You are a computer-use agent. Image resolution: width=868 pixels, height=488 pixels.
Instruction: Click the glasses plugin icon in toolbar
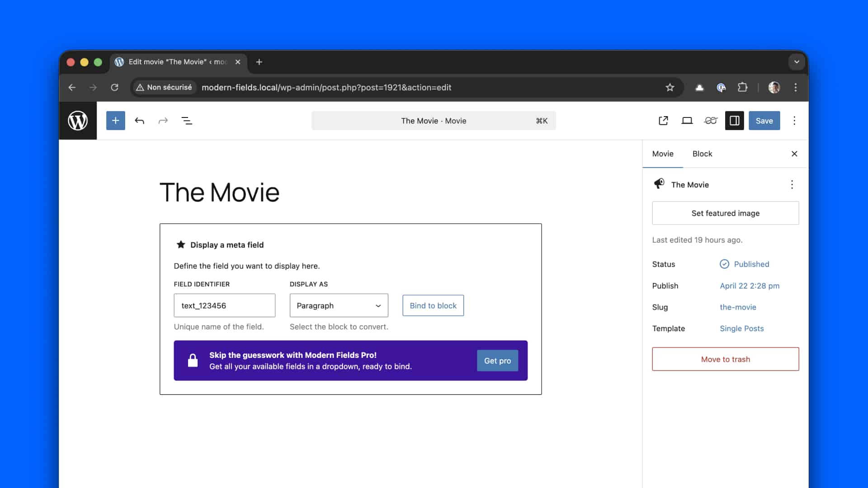click(711, 121)
